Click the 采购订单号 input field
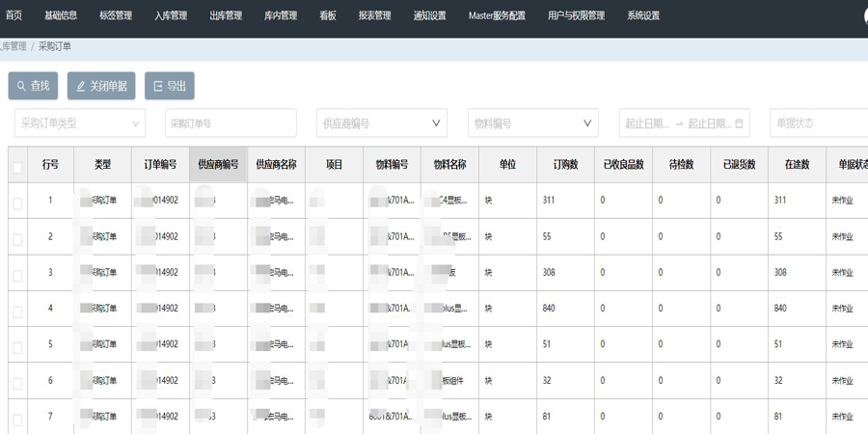This screenshot has width=868, height=434. 236,123
